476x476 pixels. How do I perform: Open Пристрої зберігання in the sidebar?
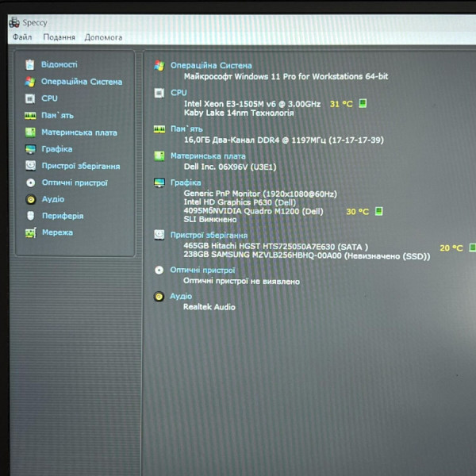coord(81,166)
